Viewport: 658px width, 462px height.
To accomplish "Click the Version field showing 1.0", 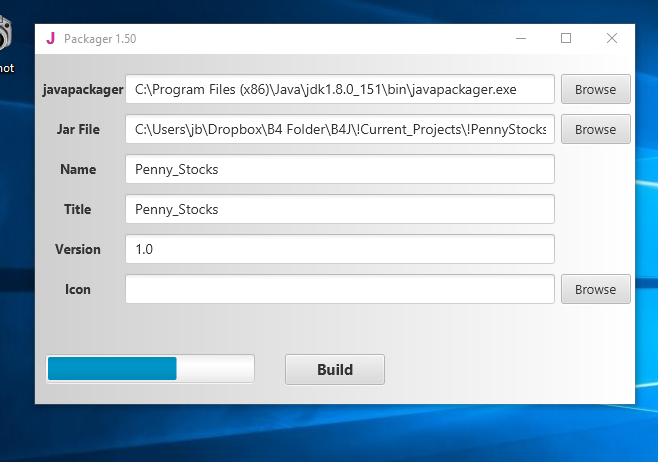I will (340, 249).
